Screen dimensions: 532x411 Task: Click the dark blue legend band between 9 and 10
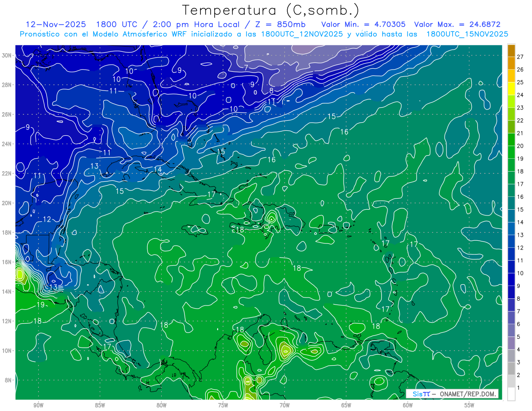511,279
